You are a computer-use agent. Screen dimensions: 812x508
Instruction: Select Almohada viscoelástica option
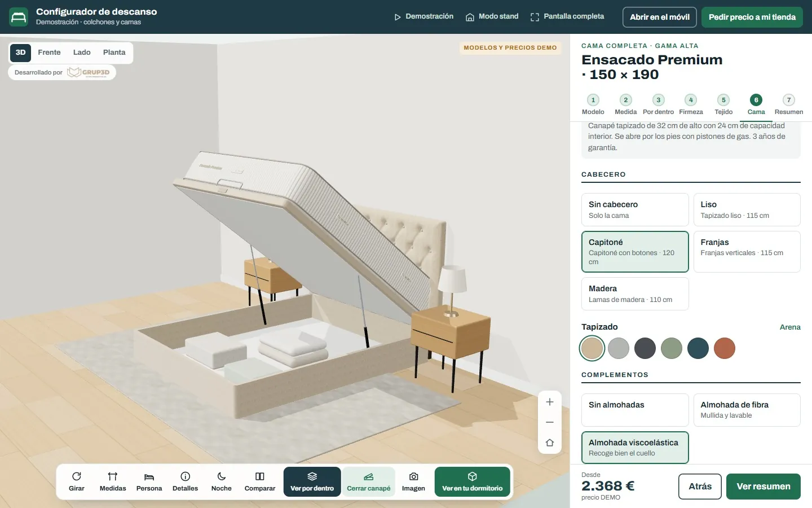coord(635,448)
